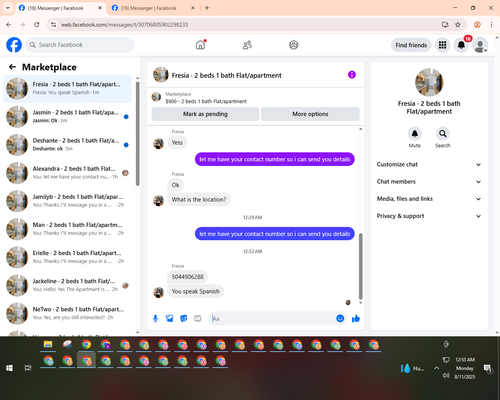Click the browser address bar URL
This screenshot has width=500, height=400.
[x=124, y=25]
